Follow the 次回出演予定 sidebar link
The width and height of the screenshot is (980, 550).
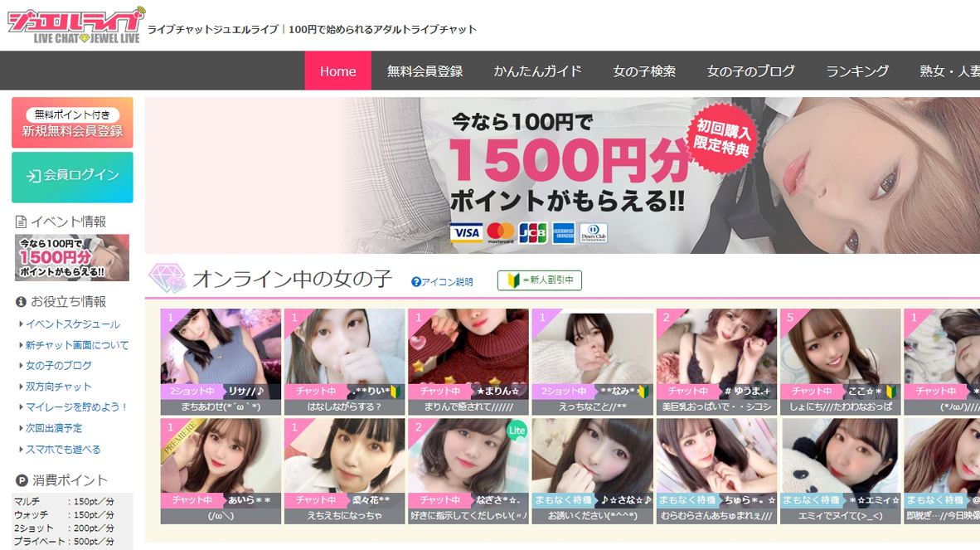pos(54,428)
